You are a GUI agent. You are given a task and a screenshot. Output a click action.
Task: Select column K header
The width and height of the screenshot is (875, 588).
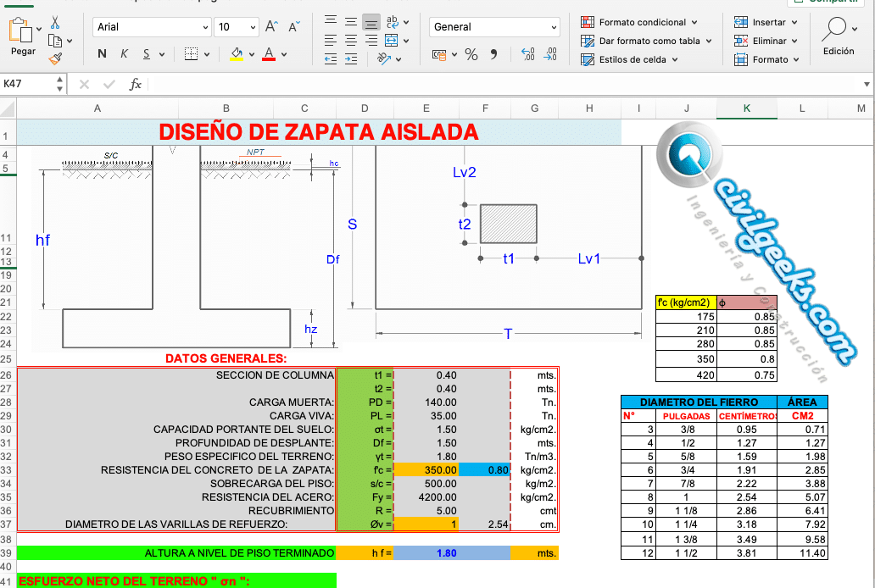(x=747, y=108)
